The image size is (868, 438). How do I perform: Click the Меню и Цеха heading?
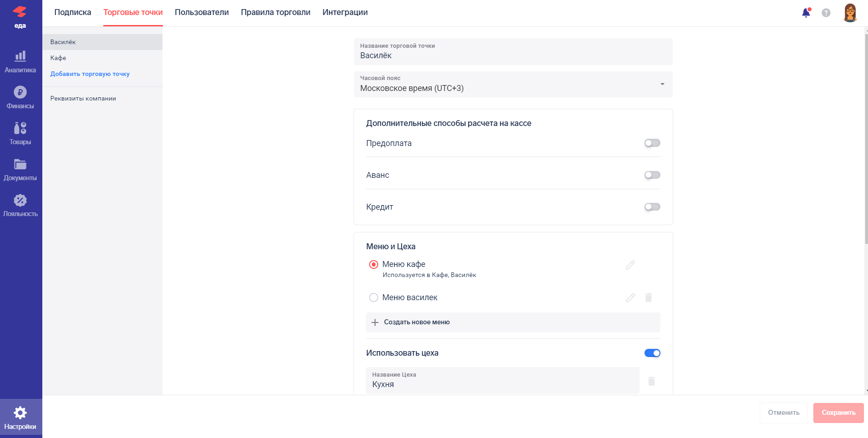pyautogui.click(x=391, y=247)
